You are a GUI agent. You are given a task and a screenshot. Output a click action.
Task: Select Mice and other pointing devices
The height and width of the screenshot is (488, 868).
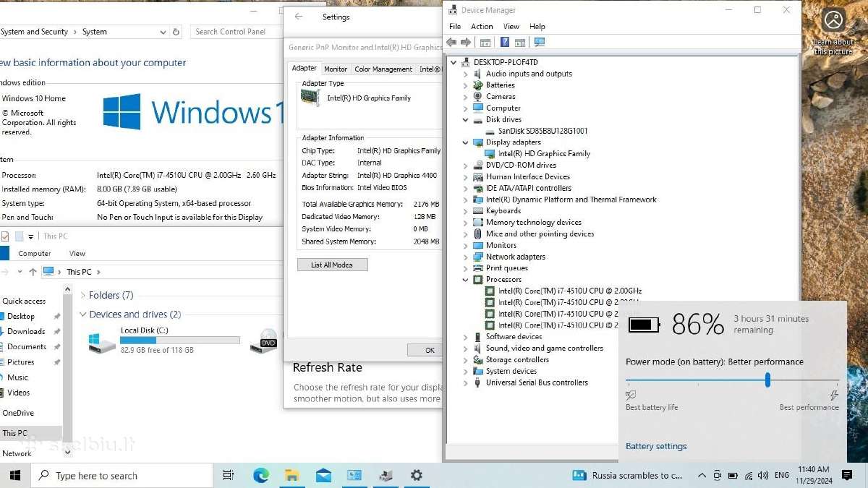(x=540, y=234)
